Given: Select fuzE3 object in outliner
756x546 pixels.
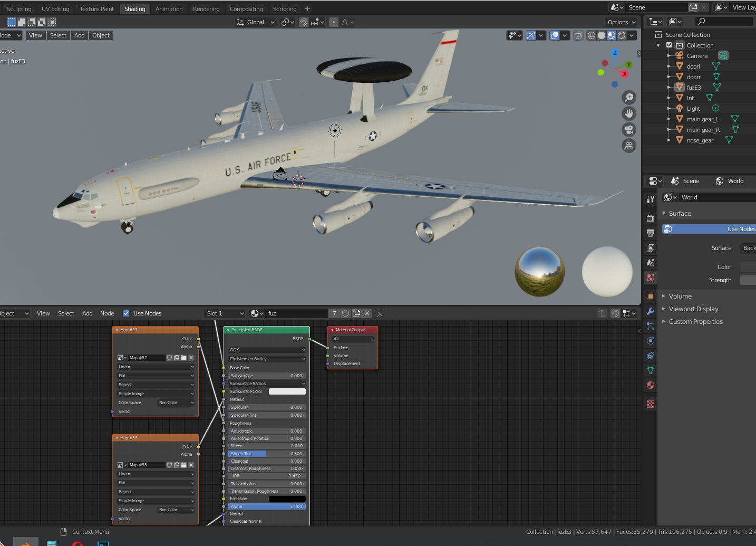Looking at the screenshot, I should pos(693,88).
